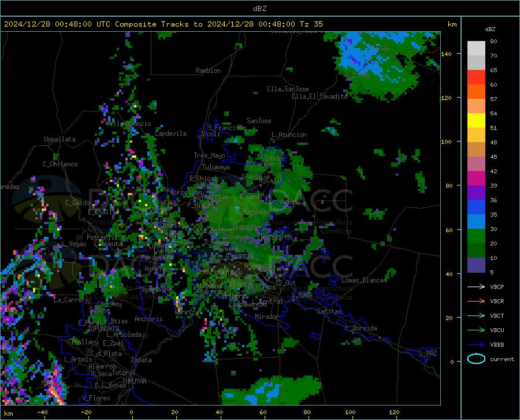
Task: Click the 'Mirador' place label
Action: pyautogui.click(x=267, y=317)
